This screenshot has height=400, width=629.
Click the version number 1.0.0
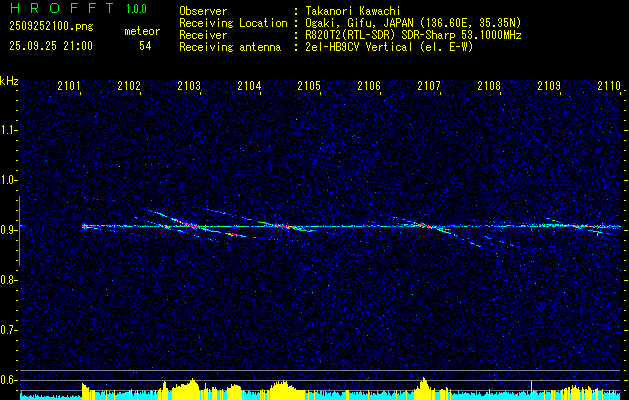click(x=136, y=9)
